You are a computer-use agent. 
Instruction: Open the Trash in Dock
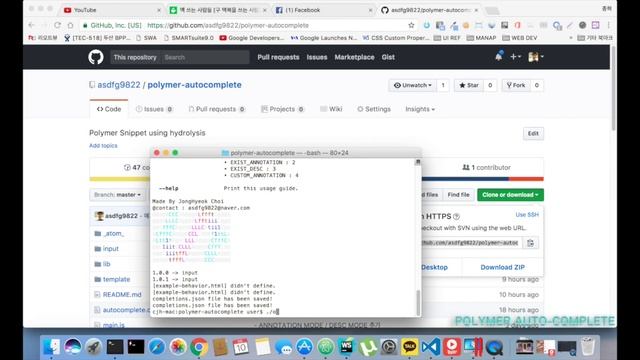click(588, 347)
